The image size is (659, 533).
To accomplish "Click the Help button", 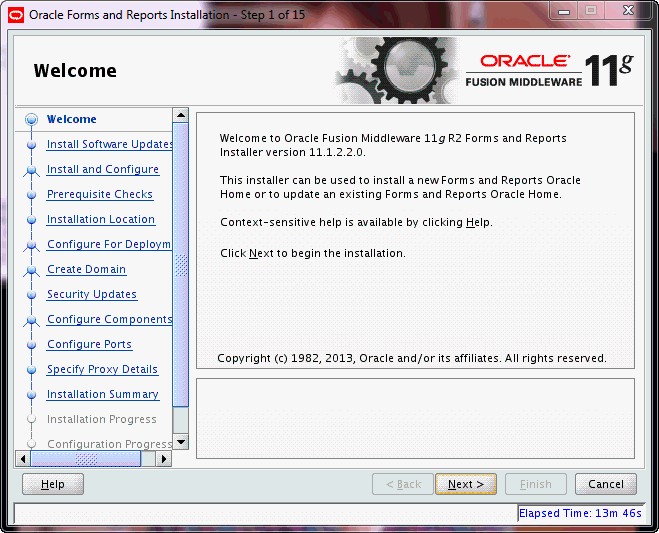I will tap(53, 484).
